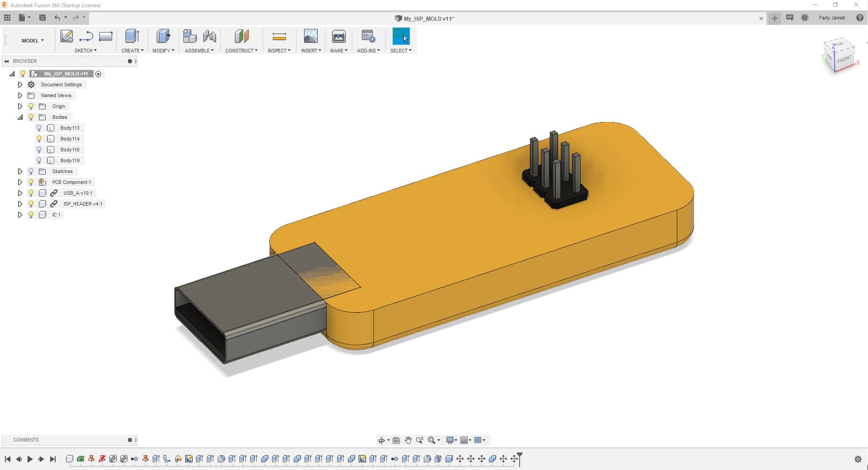This screenshot has height=470, width=868.
Task: Click the timeline end marker handle
Action: point(520,458)
